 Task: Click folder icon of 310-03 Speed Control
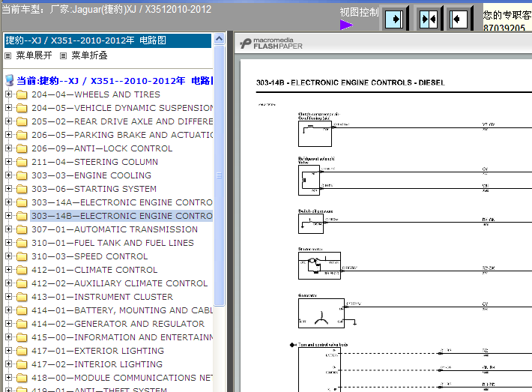22,256
